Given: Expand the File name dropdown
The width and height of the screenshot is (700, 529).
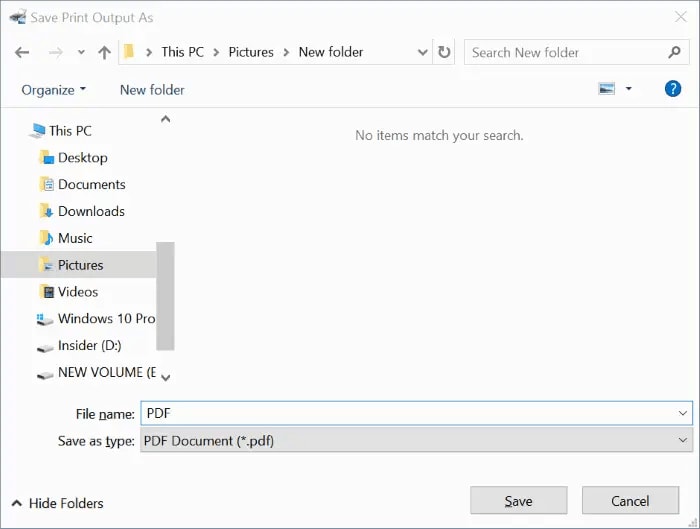Looking at the screenshot, I should 683,413.
